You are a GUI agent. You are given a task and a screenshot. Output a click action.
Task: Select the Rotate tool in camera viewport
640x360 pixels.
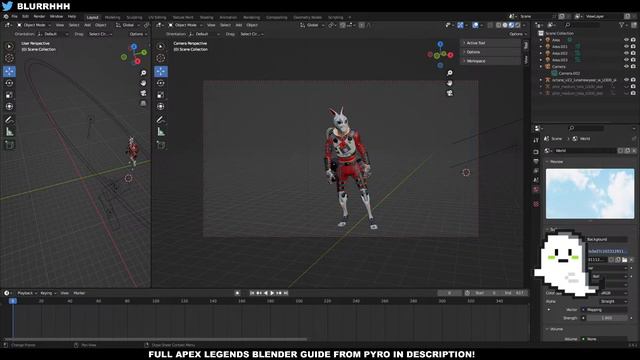click(x=161, y=83)
